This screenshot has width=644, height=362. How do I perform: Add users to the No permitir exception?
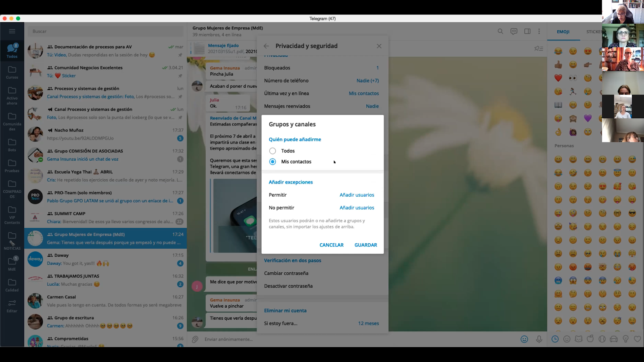357,208
